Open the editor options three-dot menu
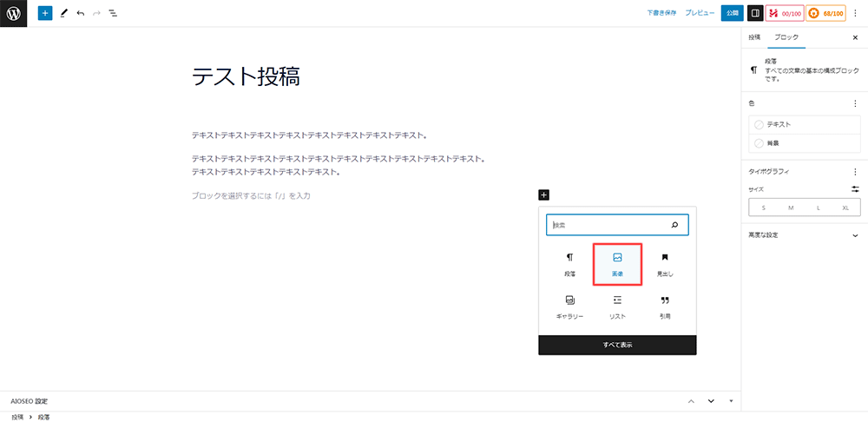Image resolution: width=868 pixels, height=422 pixels. pyautogui.click(x=855, y=13)
